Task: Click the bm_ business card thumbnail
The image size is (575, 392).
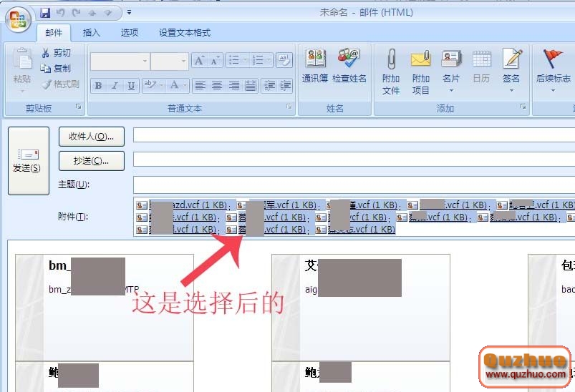Action: click(x=105, y=308)
